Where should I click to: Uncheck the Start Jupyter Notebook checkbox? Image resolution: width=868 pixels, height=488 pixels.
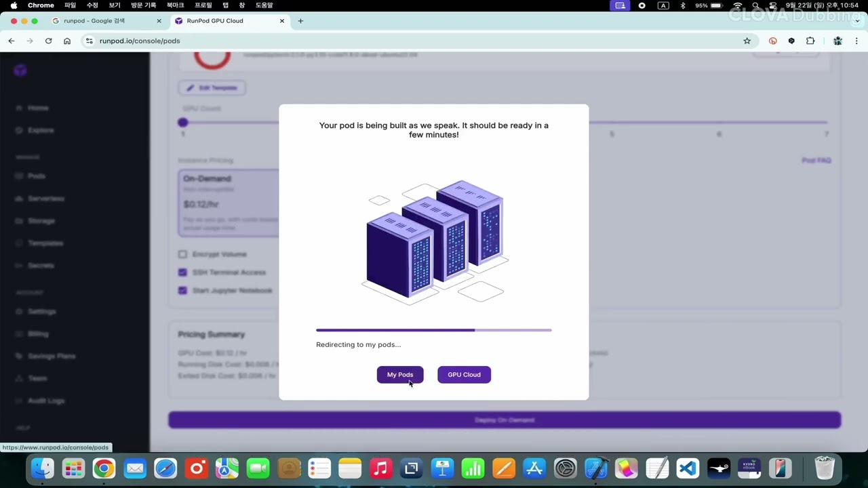[182, 291]
